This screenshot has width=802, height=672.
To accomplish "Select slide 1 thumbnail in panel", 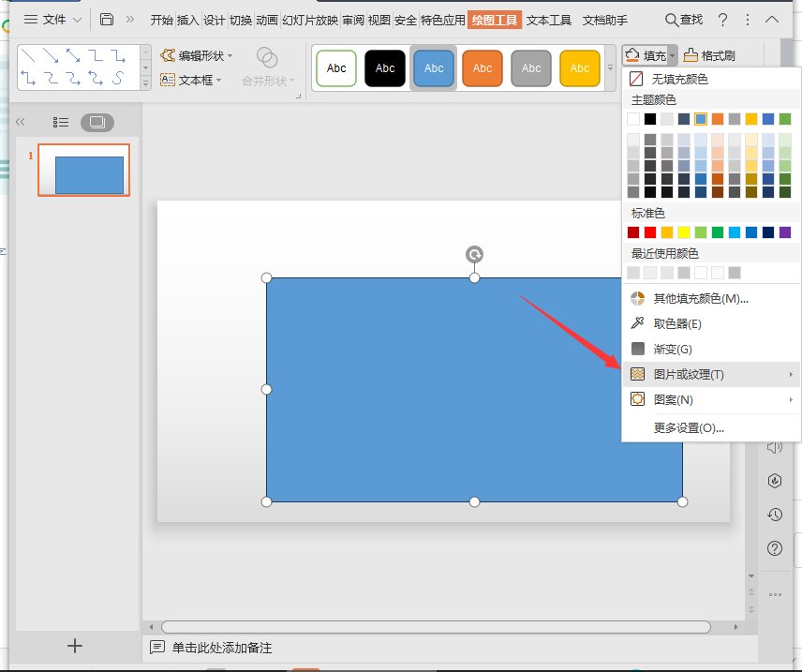I will point(83,171).
